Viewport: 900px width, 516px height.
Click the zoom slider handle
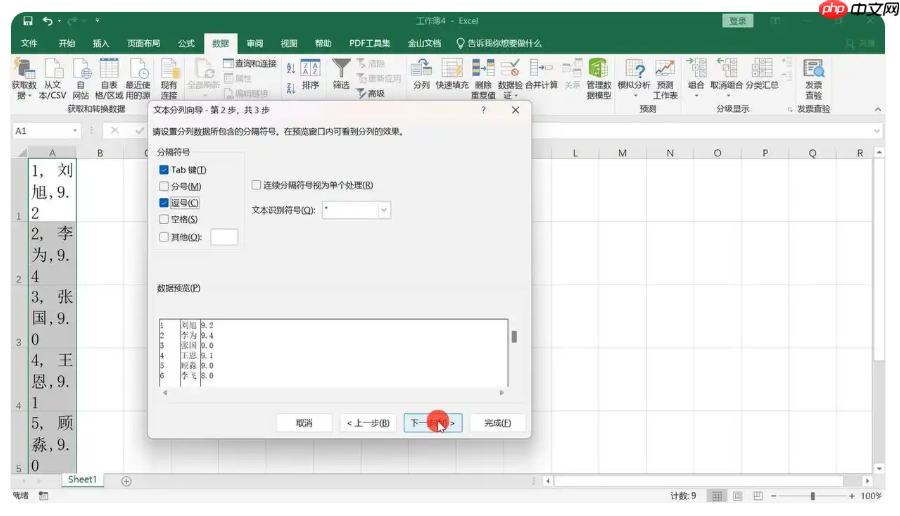[x=813, y=495]
